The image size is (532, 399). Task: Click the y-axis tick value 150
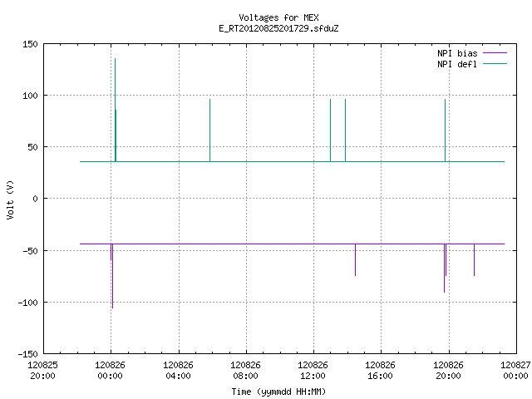tap(30, 44)
